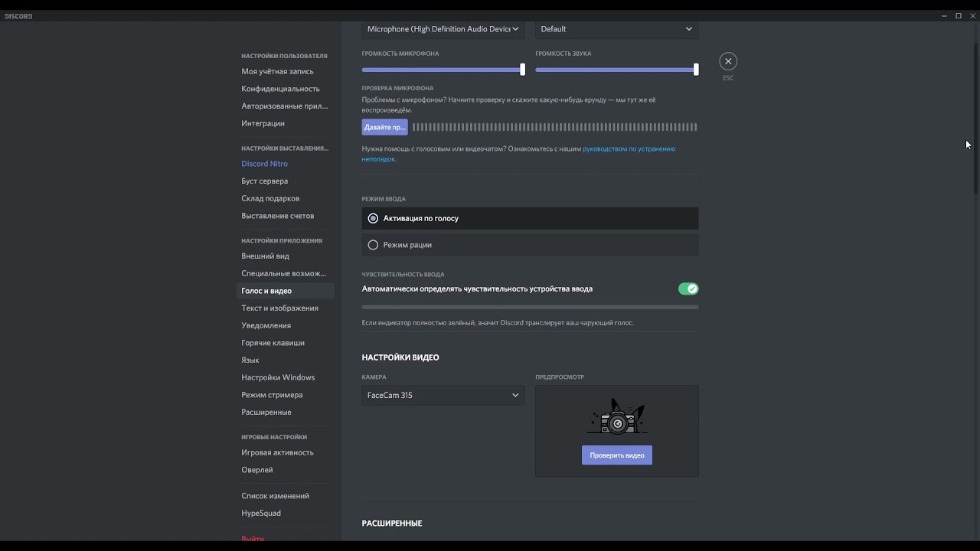This screenshot has width=980, height=551.
Task: Close settings with the ESC circle button
Action: [728, 61]
